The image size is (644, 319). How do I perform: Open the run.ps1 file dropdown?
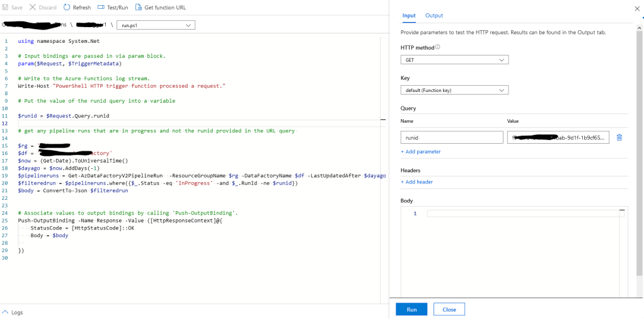[x=156, y=25]
